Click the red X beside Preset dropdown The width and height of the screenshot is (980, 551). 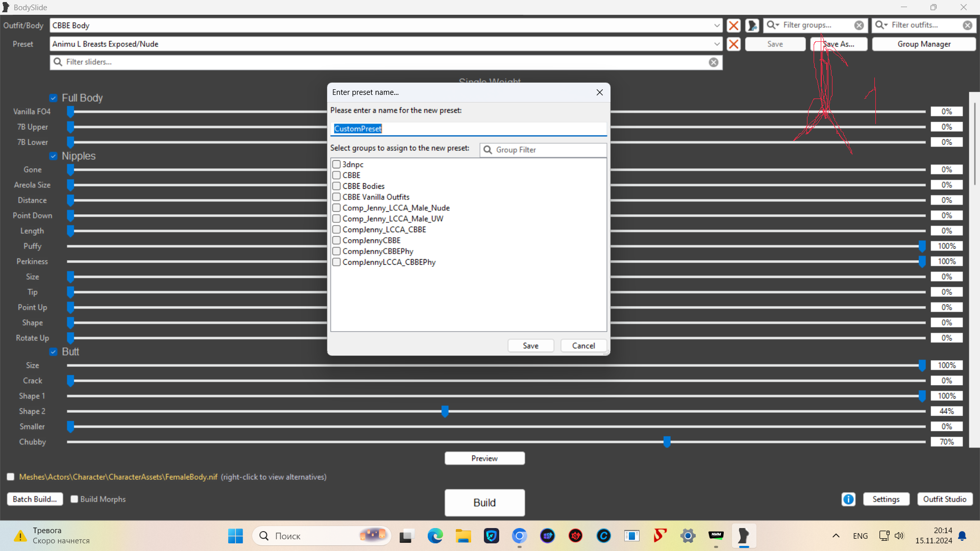pos(733,44)
